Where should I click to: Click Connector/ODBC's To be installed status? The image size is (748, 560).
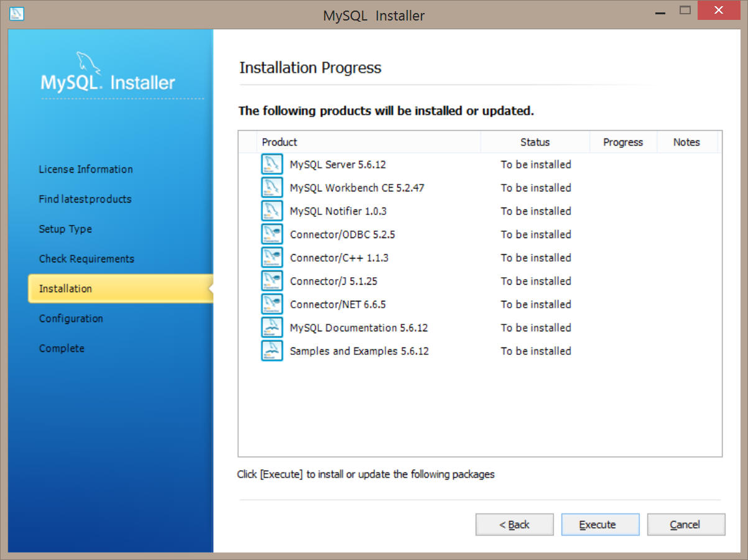tap(536, 234)
